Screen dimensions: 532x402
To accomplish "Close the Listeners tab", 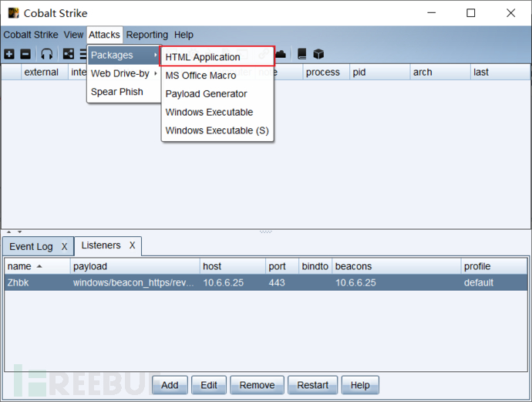I will (133, 245).
